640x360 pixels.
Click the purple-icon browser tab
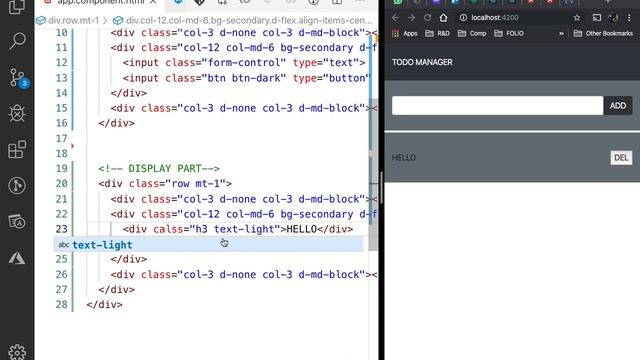point(436,2)
